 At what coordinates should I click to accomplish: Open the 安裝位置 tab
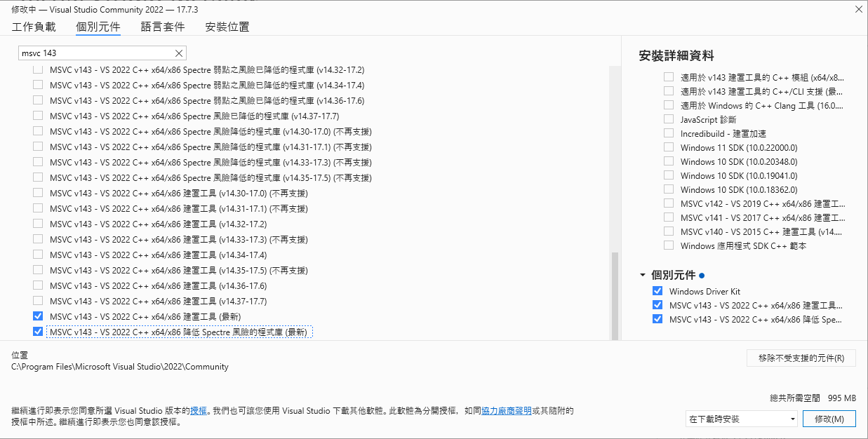(227, 27)
